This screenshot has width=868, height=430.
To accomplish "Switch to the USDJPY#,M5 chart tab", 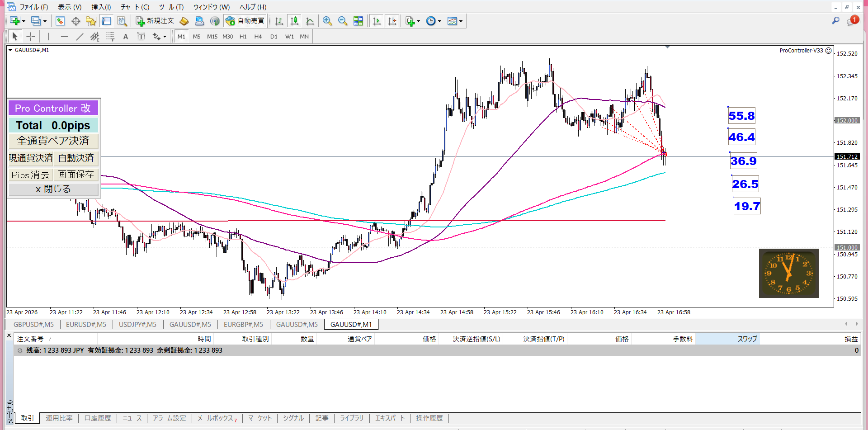I will [137, 325].
